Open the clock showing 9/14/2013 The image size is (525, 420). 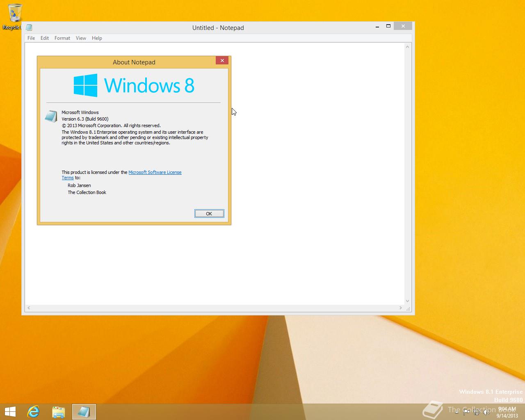507,412
